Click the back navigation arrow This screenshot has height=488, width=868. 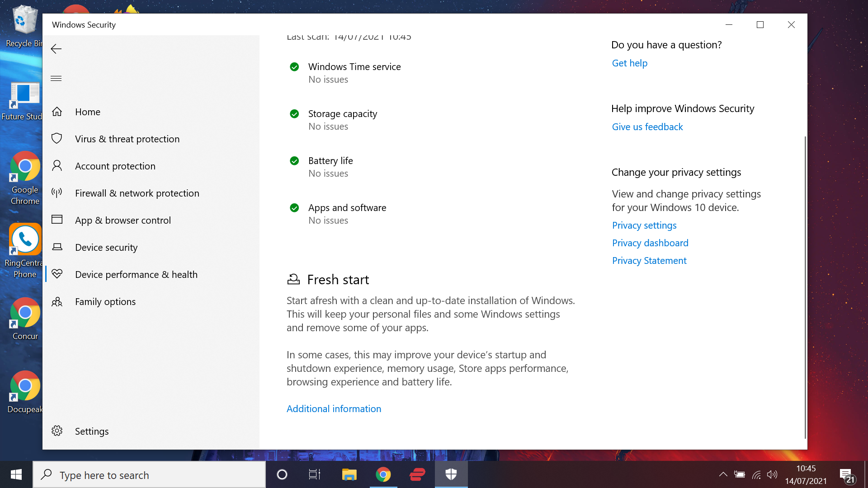[56, 48]
